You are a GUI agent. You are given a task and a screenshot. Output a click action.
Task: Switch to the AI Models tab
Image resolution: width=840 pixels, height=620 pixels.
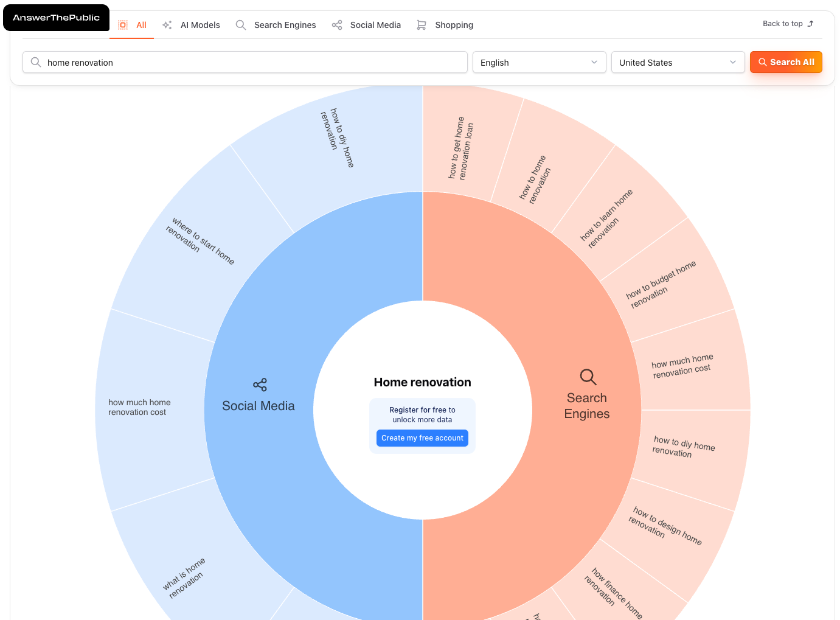pos(200,25)
